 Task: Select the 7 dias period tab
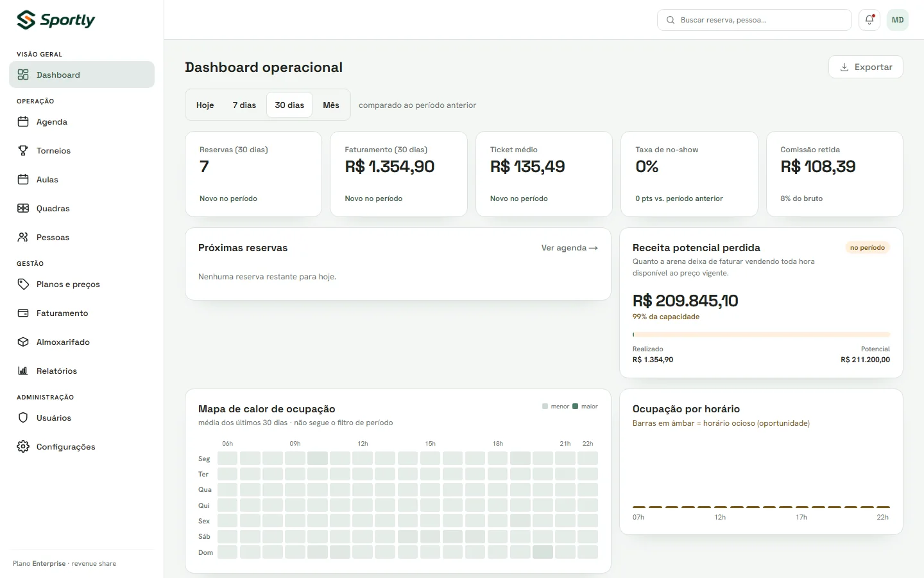244,105
